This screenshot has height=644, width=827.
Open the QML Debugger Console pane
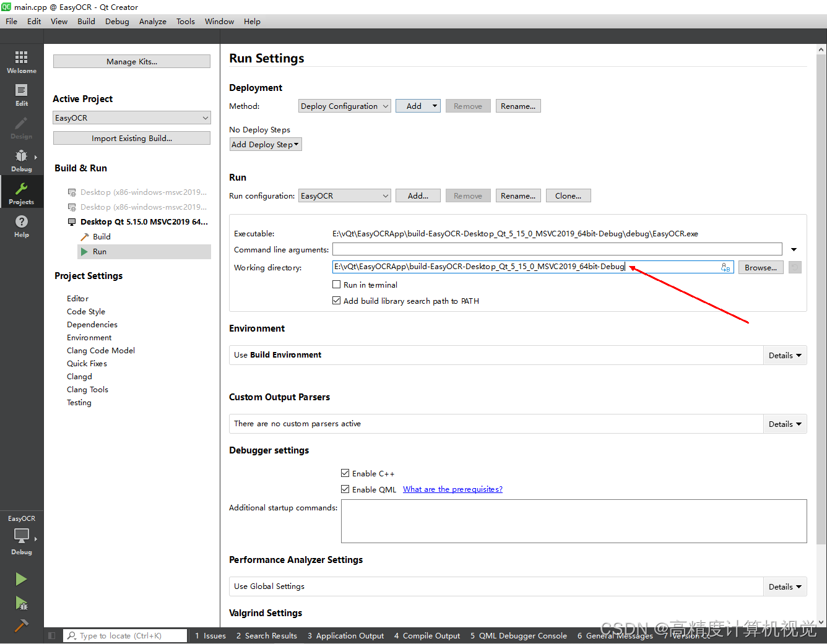(x=518, y=636)
